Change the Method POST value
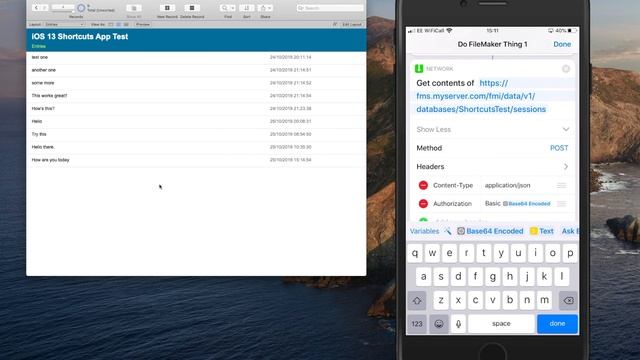Image resolution: width=640 pixels, height=360 pixels. pos(559,148)
